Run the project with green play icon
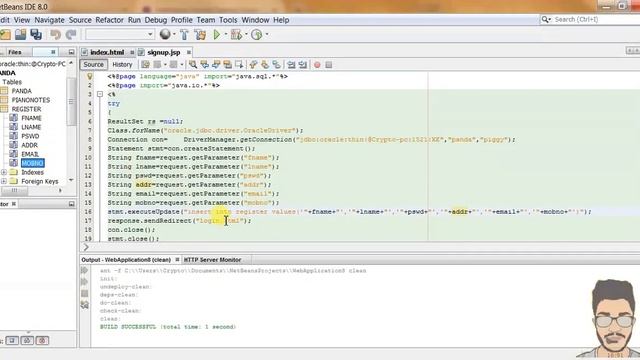The height and width of the screenshot is (360, 640). (217, 35)
